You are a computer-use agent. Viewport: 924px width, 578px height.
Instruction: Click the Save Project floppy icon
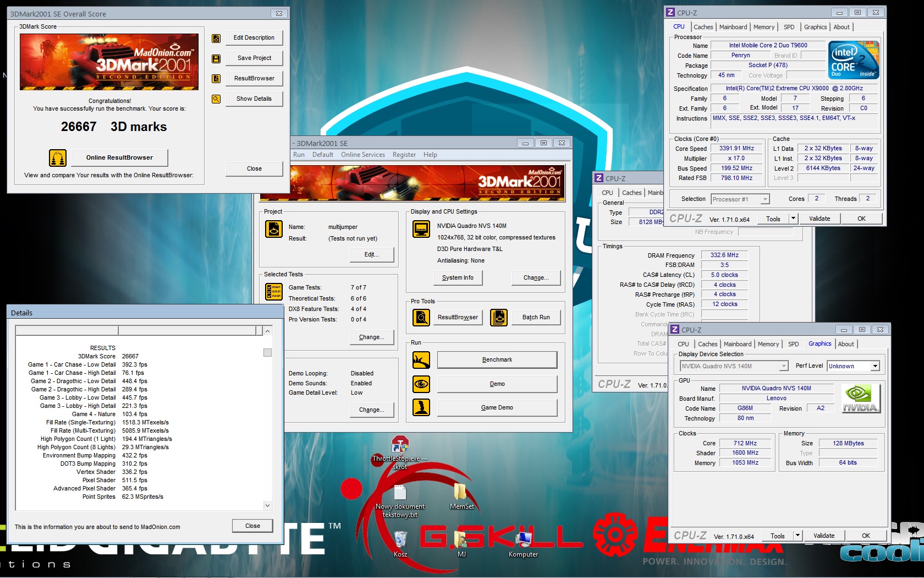point(216,58)
